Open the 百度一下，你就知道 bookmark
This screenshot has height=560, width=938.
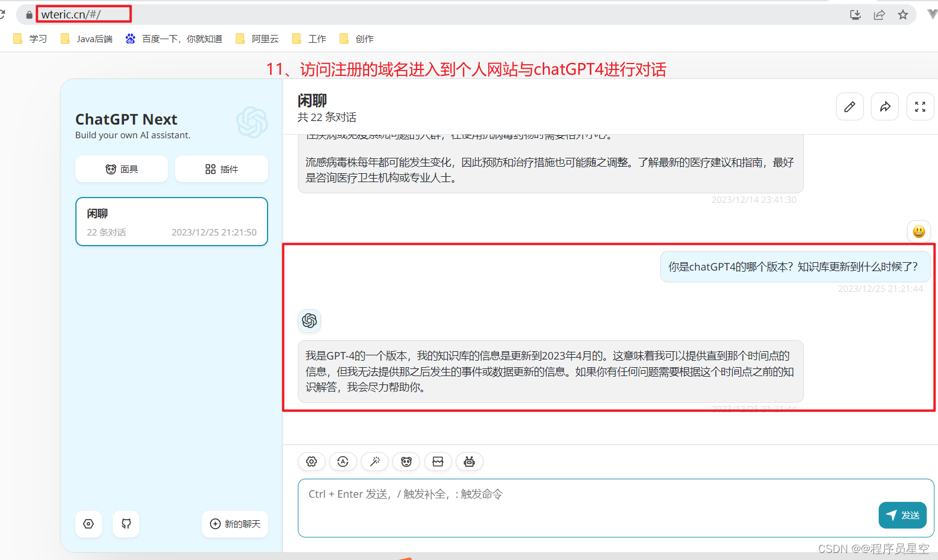coord(174,39)
